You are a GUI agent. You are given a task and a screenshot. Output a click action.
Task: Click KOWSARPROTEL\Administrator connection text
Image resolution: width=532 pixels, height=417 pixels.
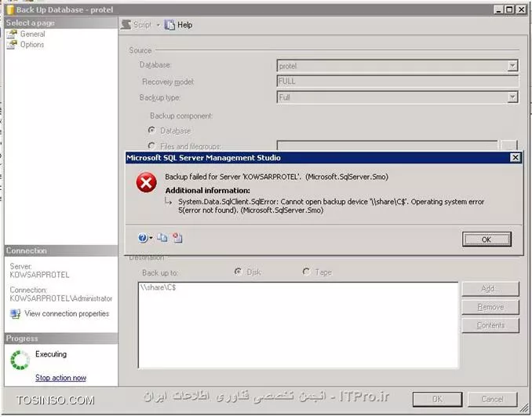(x=60, y=298)
